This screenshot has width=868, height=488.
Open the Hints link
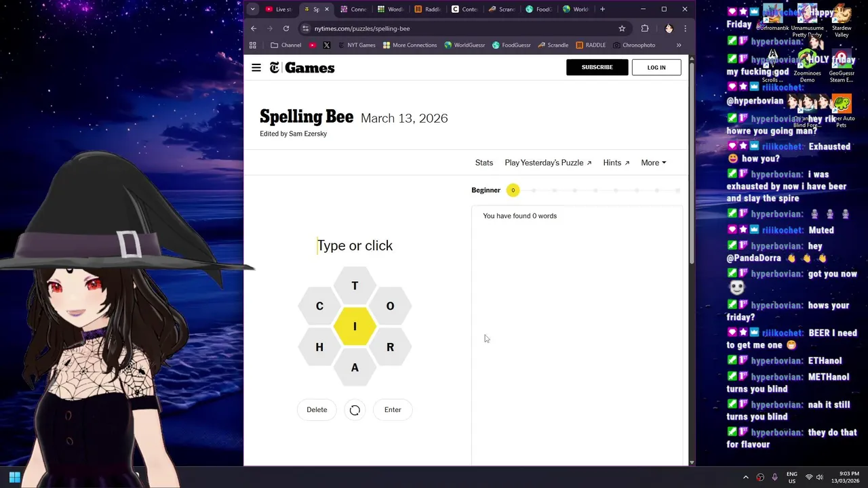pyautogui.click(x=616, y=163)
